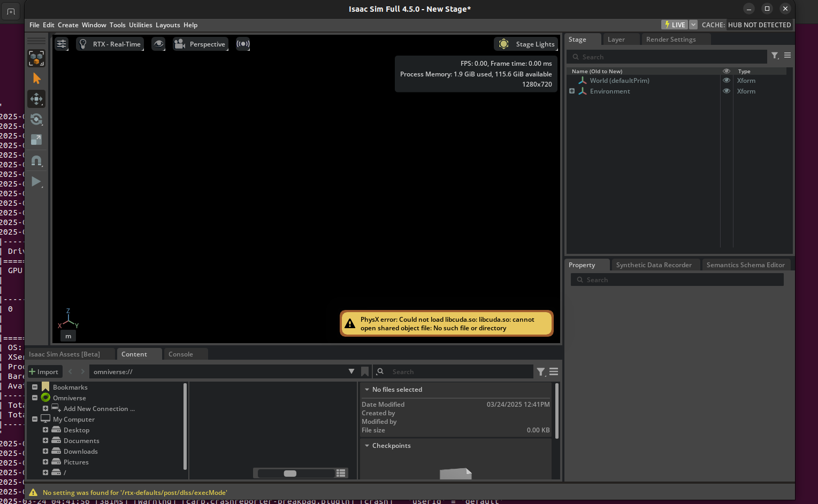
Task: Open the Layouts menu
Action: pos(168,25)
